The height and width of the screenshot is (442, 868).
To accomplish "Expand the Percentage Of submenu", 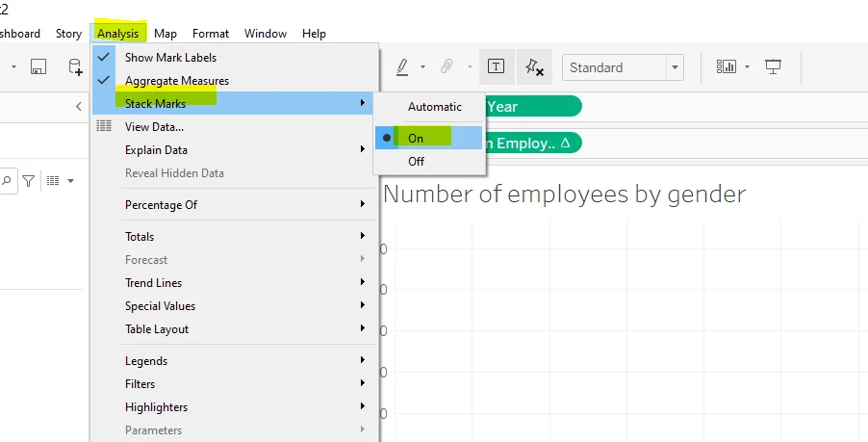I will tap(161, 205).
